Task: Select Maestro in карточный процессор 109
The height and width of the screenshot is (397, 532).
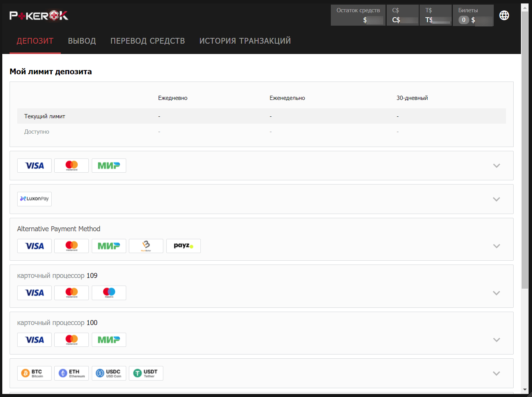Action: (109, 293)
